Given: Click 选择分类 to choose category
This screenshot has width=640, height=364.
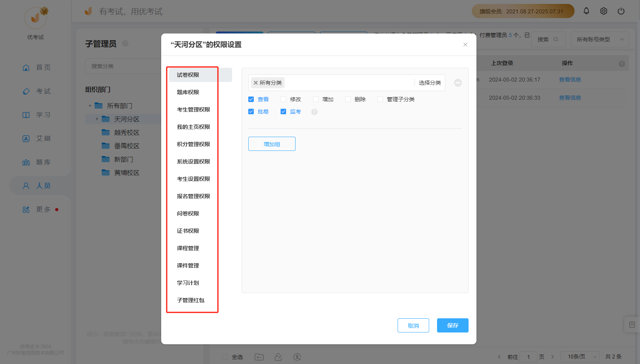Looking at the screenshot, I should [x=430, y=83].
